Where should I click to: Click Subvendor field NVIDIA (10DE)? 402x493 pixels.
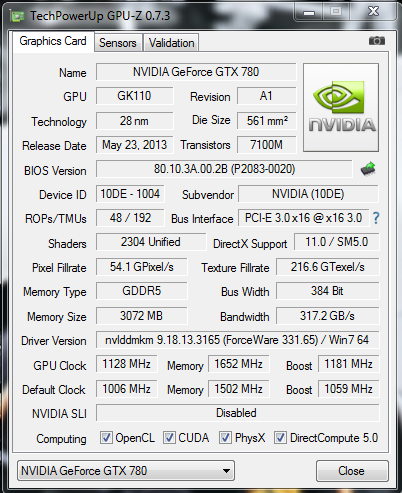point(308,194)
